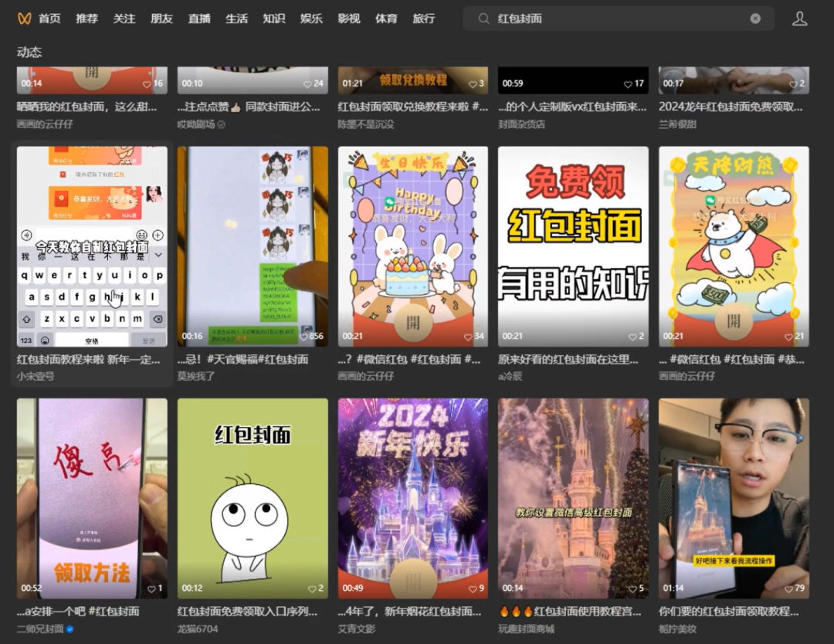Open the title 个人定制版vx红包封面
834x644 pixels.
pyautogui.click(x=572, y=107)
